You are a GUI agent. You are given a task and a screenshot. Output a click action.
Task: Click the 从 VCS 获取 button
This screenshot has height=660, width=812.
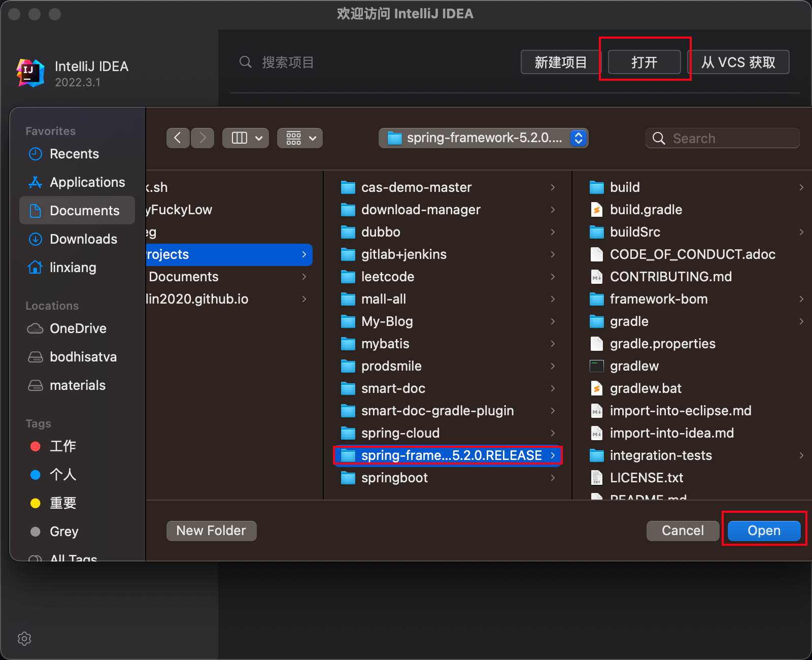[738, 62]
